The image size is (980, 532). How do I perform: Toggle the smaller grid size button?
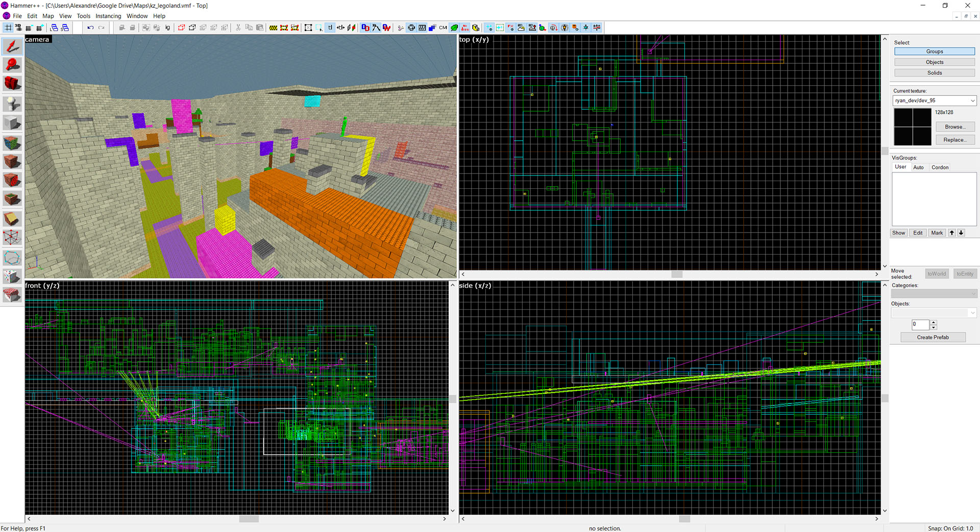pos(29,28)
